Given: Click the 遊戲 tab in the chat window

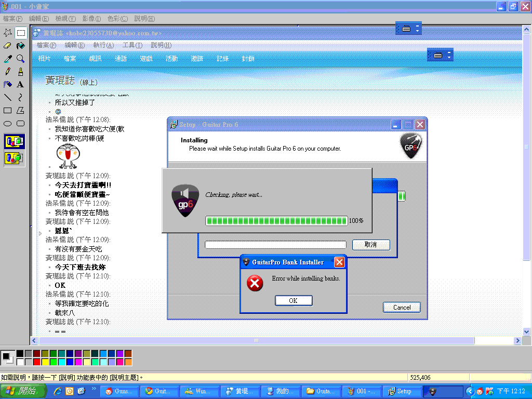Looking at the screenshot, I should click(146, 58).
